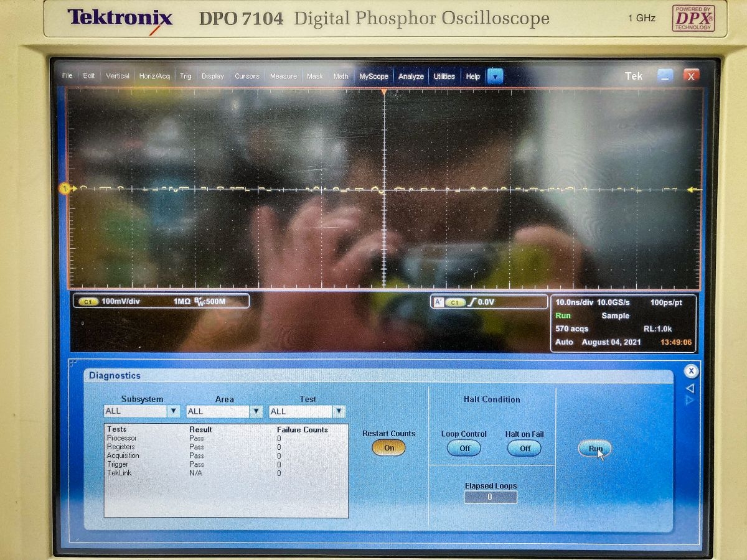The height and width of the screenshot is (560, 747).
Task: Click the Auto trigger mode readout
Action: pos(564,342)
